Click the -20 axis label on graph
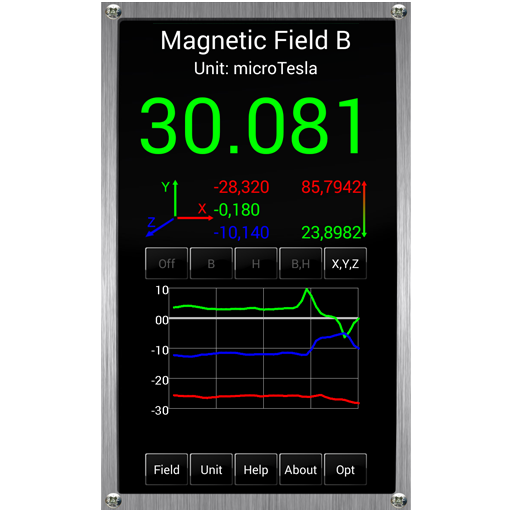The width and height of the screenshot is (512, 512). (x=160, y=380)
